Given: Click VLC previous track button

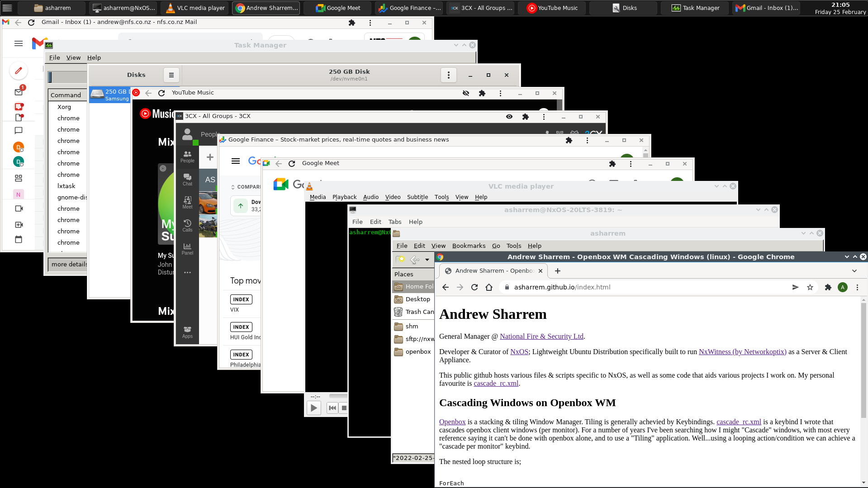Looking at the screenshot, I should 332,408.
